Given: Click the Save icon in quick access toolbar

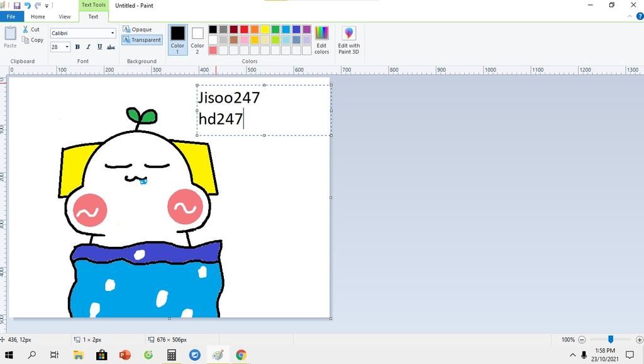Looking at the screenshot, I should pyautogui.click(x=17, y=5).
